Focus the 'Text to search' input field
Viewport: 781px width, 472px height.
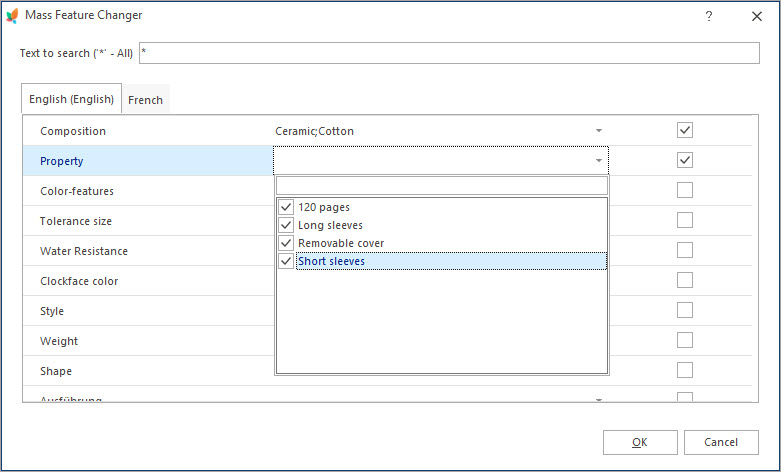(449, 53)
